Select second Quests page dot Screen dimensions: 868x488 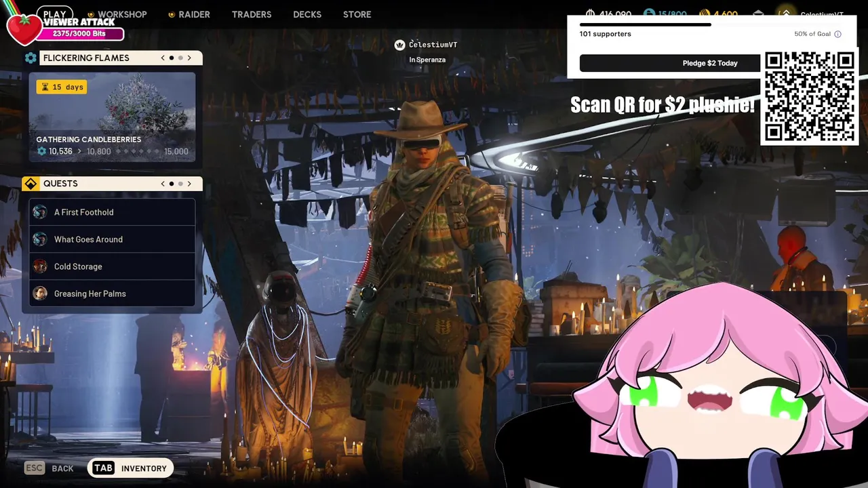(x=180, y=184)
